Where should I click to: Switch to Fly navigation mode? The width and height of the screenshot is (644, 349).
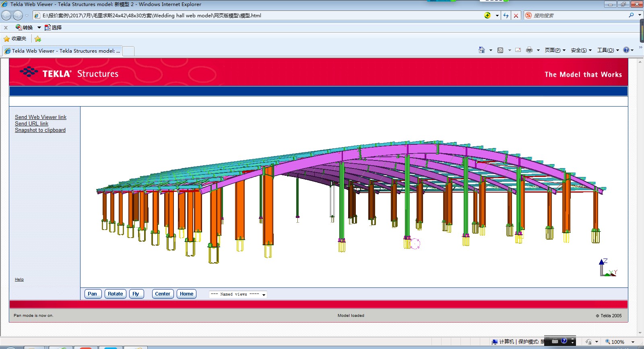coord(136,294)
